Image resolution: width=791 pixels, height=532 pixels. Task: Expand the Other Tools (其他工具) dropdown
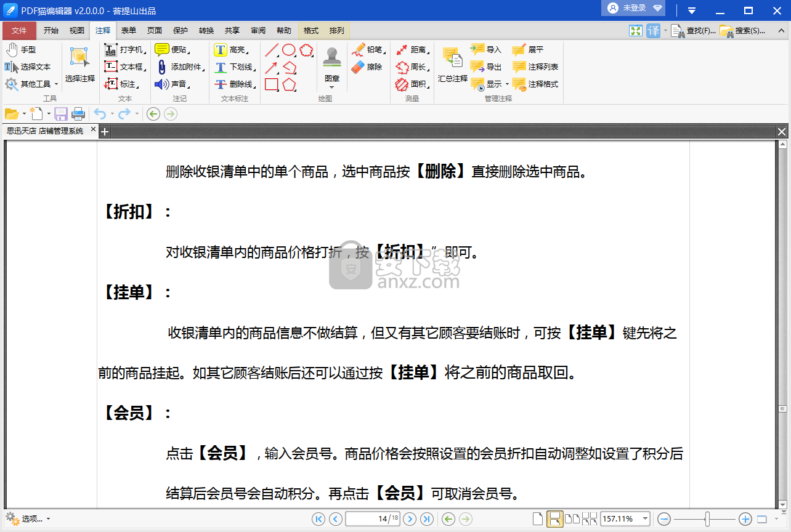[56, 84]
